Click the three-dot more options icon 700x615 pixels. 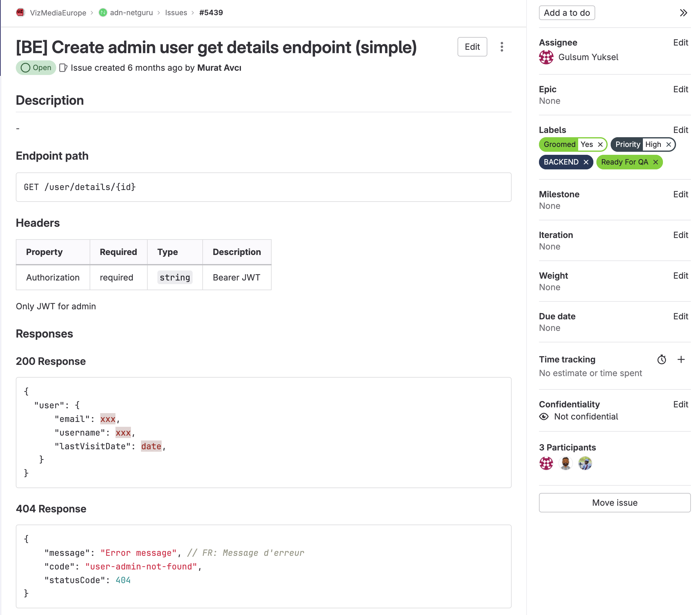click(x=502, y=47)
